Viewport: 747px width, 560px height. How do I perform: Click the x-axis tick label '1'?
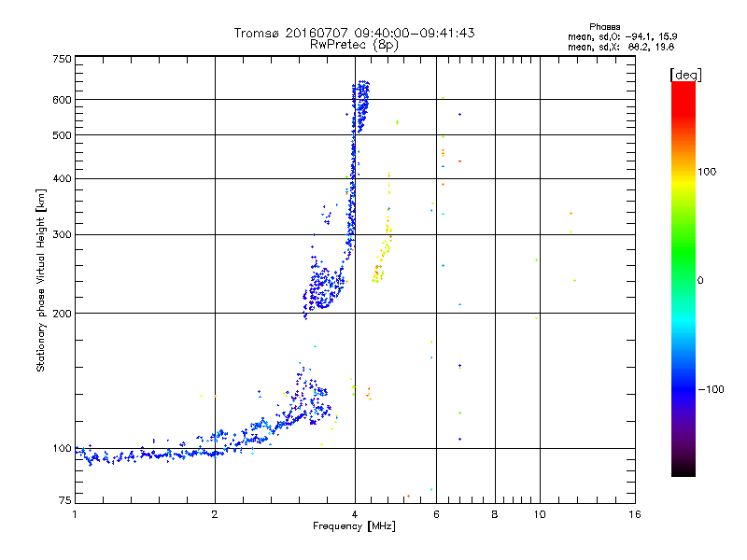click(75, 514)
